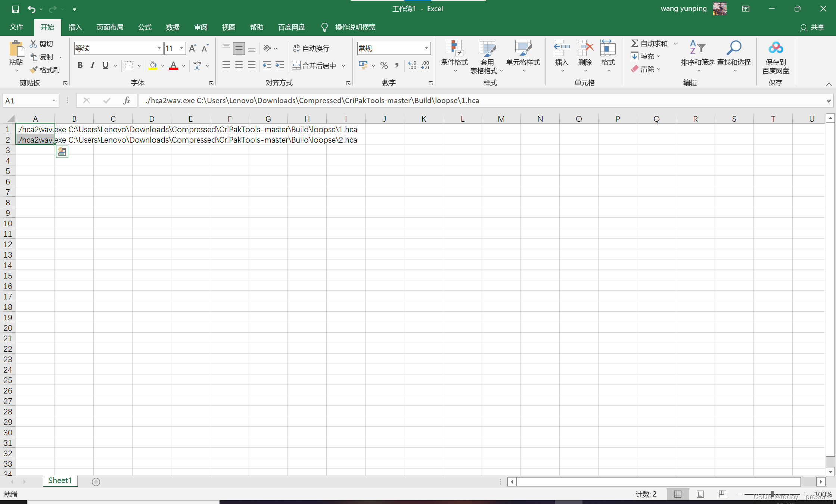836x504 pixels.
Task: Apply comma style number format
Action: [x=397, y=65]
